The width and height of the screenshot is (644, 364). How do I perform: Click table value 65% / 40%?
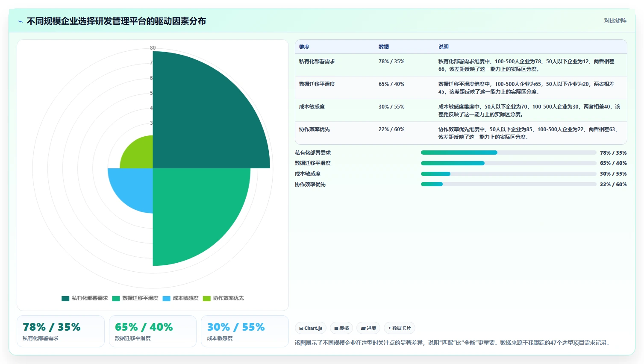pos(391,84)
